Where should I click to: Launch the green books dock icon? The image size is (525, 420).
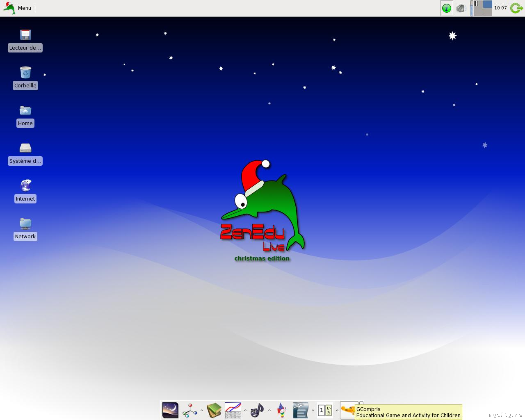(x=214, y=410)
